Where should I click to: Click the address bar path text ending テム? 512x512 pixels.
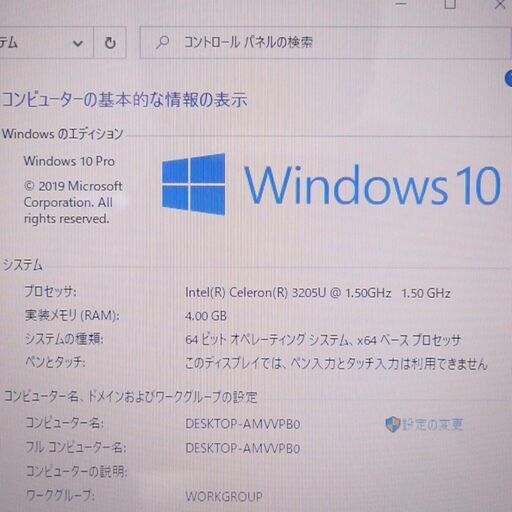click(8, 43)
